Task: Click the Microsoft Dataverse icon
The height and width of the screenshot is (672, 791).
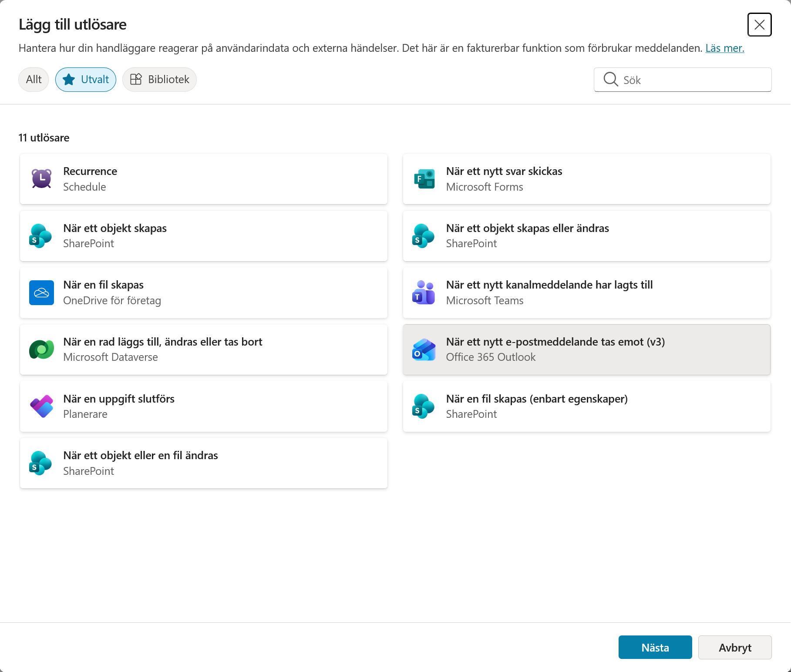Action: 41,349
